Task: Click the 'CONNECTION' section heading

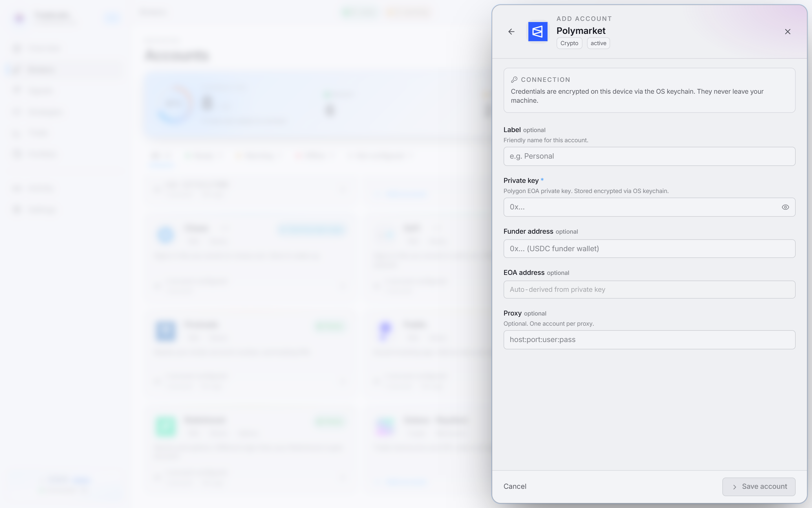Action: click(x=546, y=80)
